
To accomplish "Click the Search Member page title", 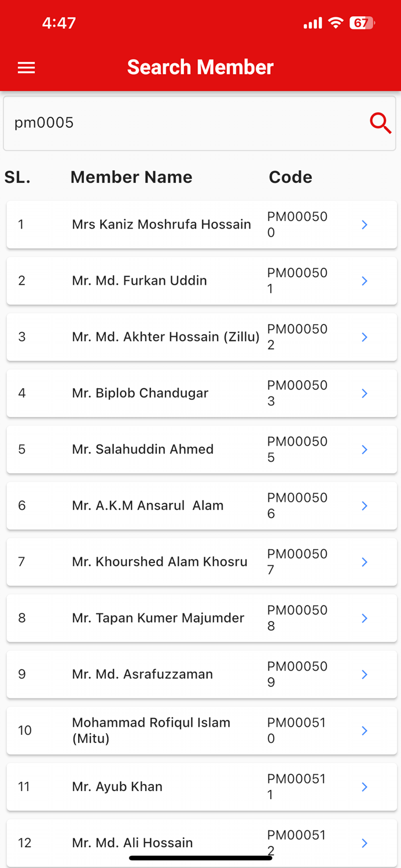I will coord(200,67).
